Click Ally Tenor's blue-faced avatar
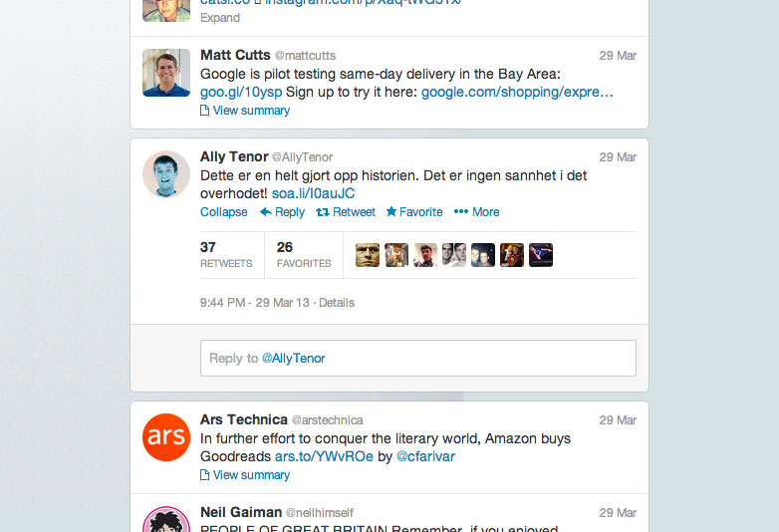779x532 pixels. 166,174
